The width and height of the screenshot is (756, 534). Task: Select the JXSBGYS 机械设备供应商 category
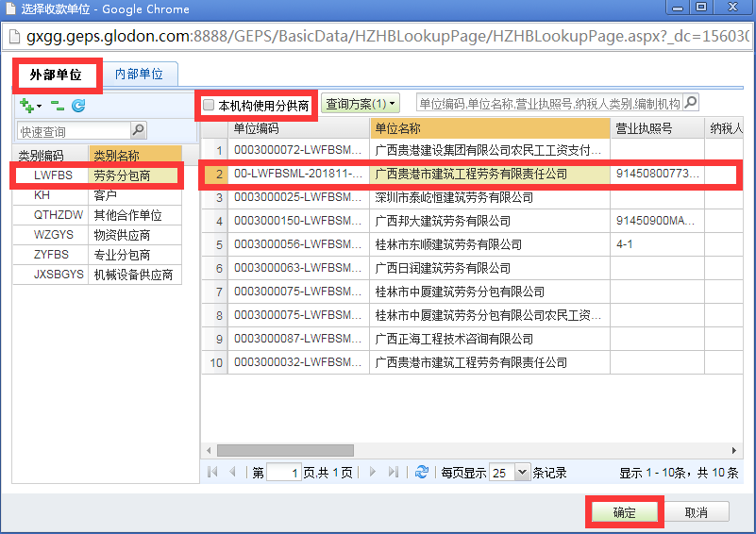pos(97,275)
